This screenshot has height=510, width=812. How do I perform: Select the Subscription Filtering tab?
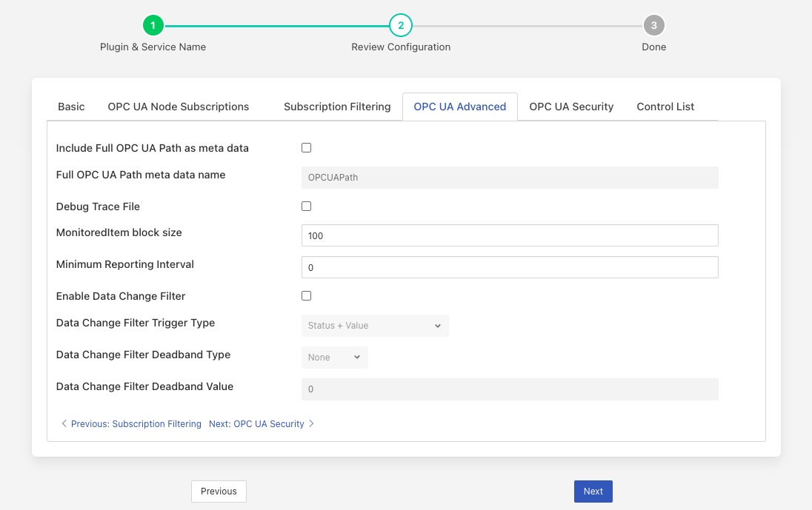337,107
